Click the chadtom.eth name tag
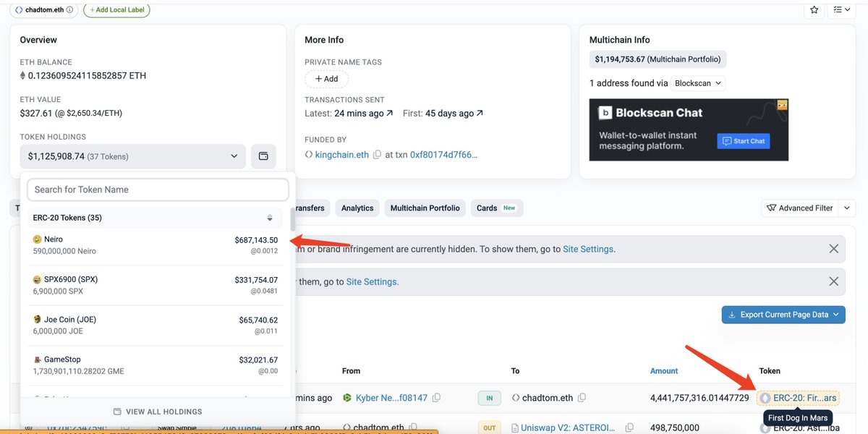This screenshot has height=434, width=868. (x=44, y=10)
